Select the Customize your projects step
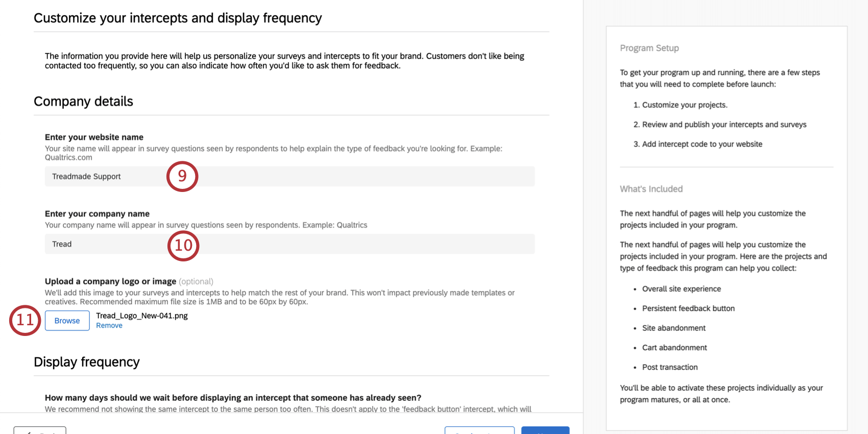Image resolution: width=868 pixels, height=434 pixels. (x=685, y=105)
